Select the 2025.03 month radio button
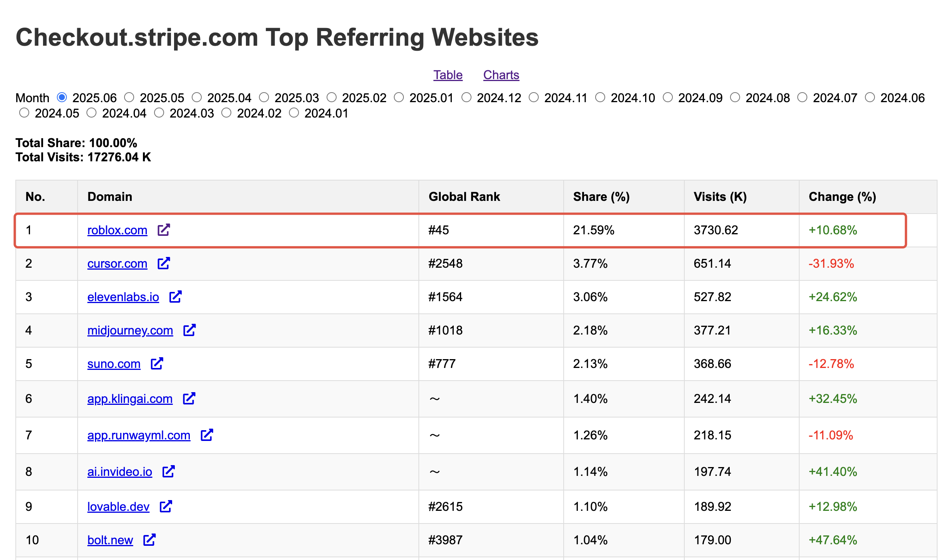The width and height of the screenshot is (946, 560). pyautogui.click(x=264, y=98)
